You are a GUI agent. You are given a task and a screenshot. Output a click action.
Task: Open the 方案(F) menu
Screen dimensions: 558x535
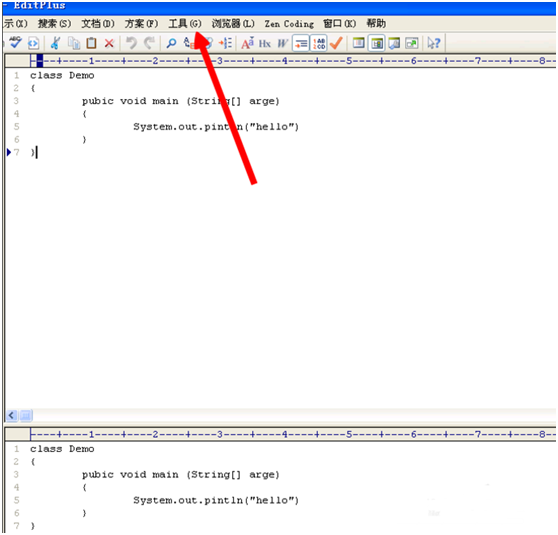tap(141, 24)
